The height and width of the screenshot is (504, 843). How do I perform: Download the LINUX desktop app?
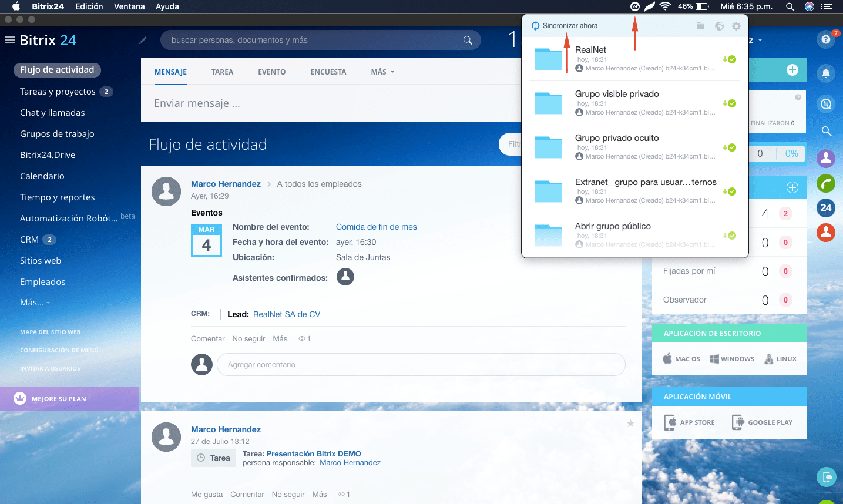click(780, 359)
